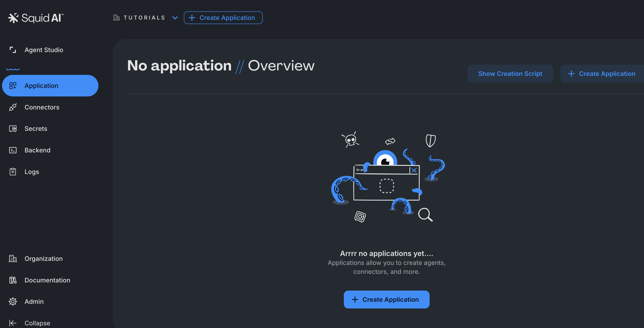Open Documentation using the books icon
The width and height of the screenshot is (644, 328).
[x=13, y=280]
